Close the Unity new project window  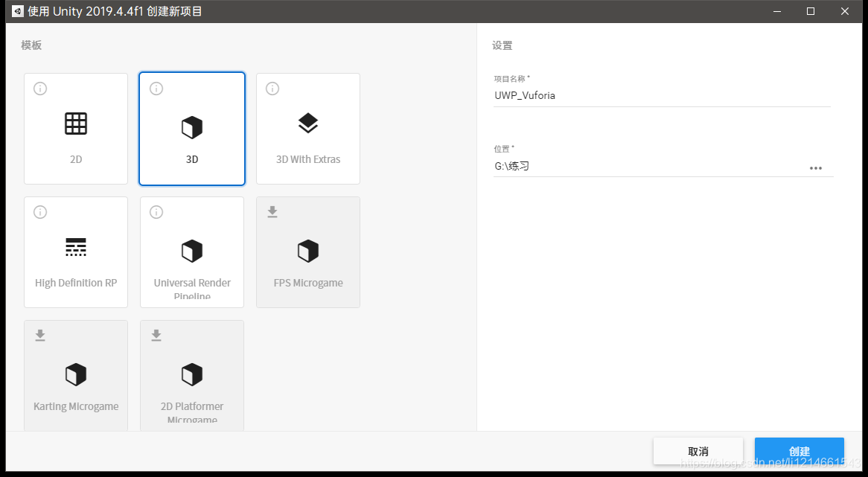tap(845, 11)
